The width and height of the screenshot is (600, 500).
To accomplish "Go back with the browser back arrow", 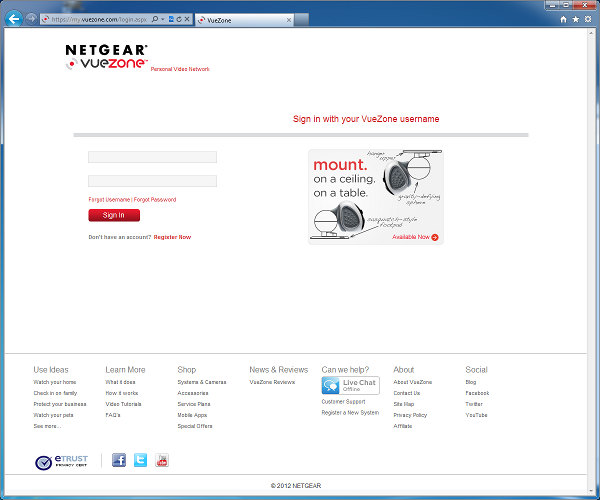I will [x=14, y=19].
